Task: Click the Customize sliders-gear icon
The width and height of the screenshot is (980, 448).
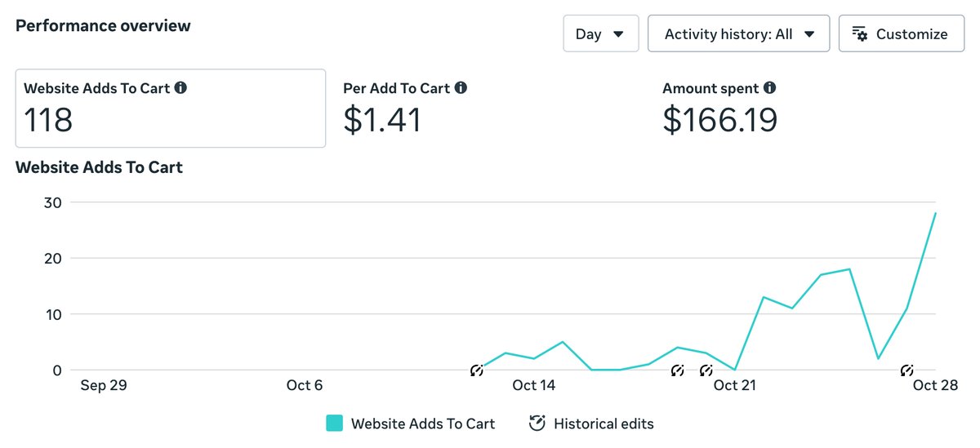Action: pos(859,33)
